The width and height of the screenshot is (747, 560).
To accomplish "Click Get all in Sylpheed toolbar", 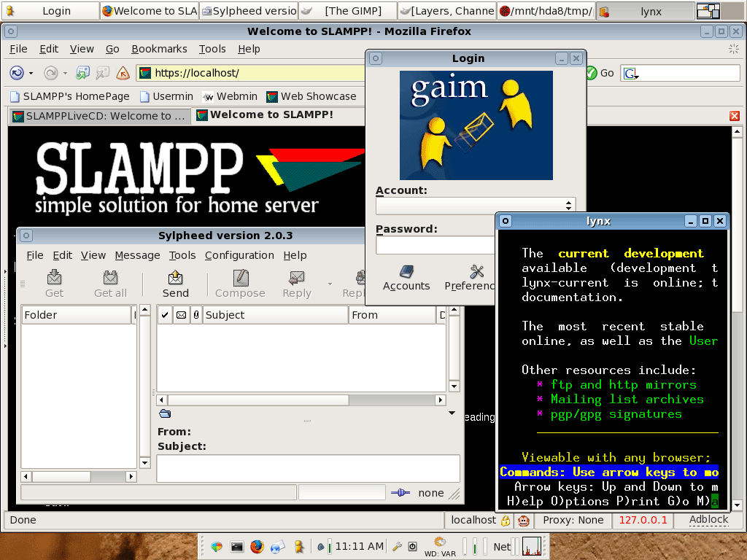I will click(x=111, y=284).
